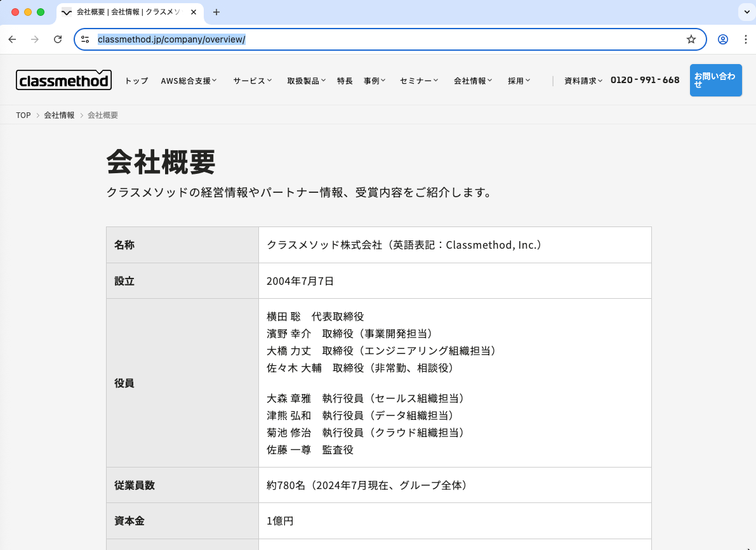The height and width of the screenshot is (550, 756).
Task: Bookmark this page with the star icon
Action: tap(691, 39)
